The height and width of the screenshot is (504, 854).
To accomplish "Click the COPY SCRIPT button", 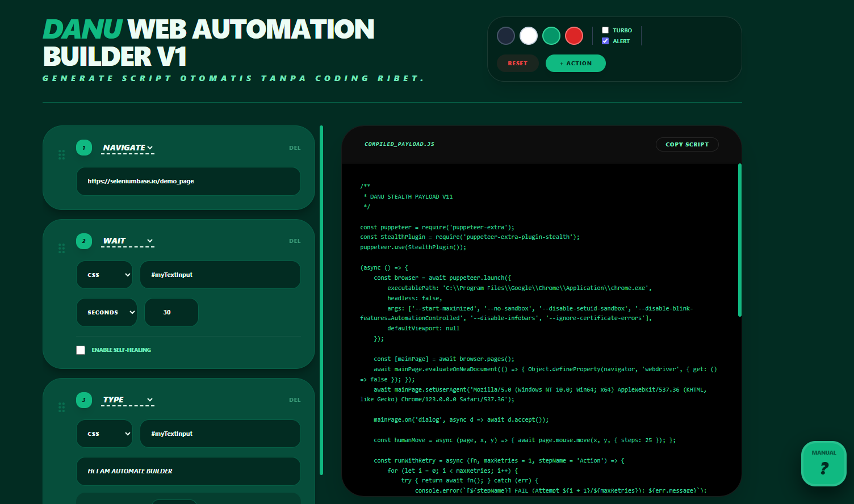I will (x=687, y=144).
